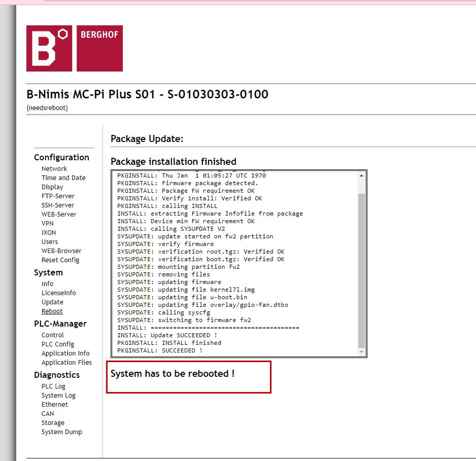Open FTP-Server settings
The height and width of the screenshot is (461, 476).
click(x=58, y=196)
